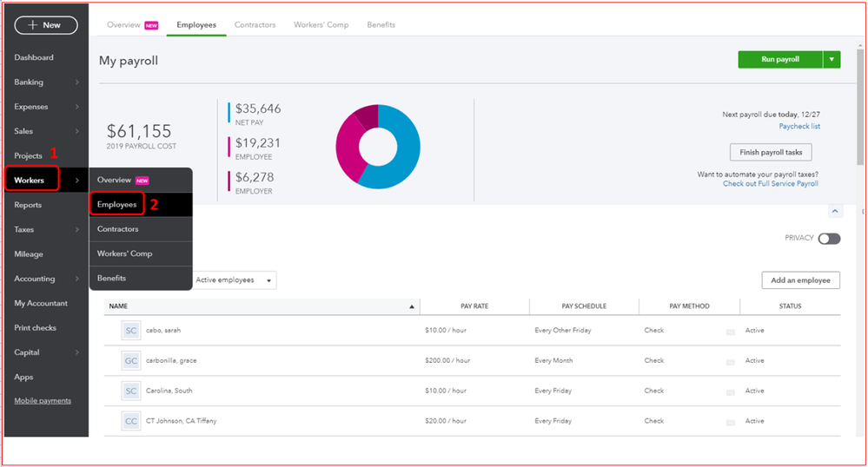Click the SC avatar for Carolina, South
This screenshot has width=868, height=467.
tap(131, 391)
